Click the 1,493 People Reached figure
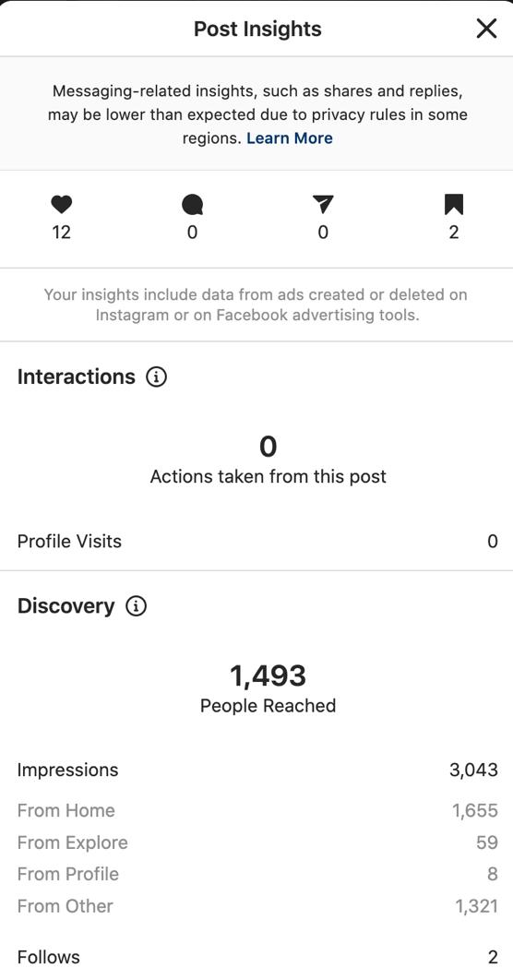 click(268, 675)
